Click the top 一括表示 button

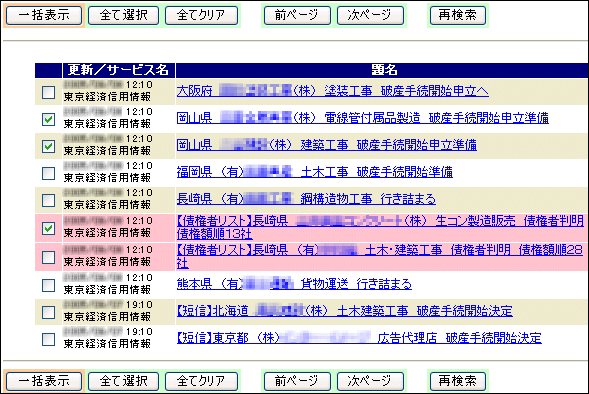tap(44, 15)
